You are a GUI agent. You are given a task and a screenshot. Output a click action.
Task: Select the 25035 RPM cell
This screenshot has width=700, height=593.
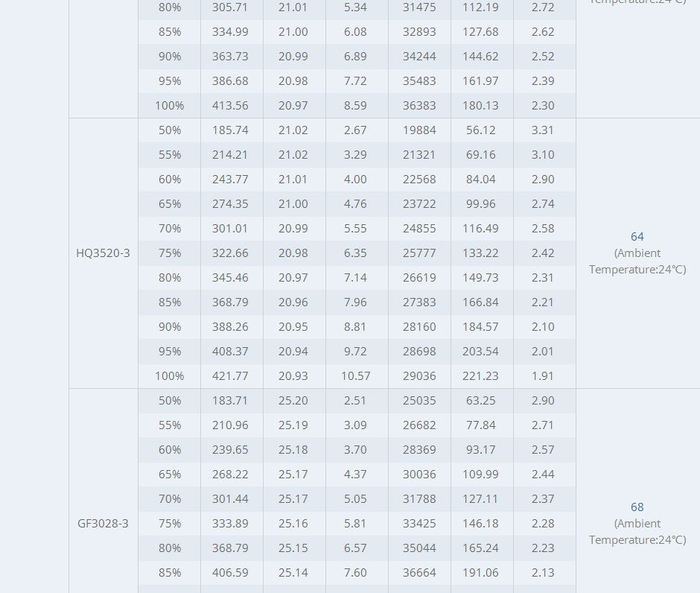coord(419,401)
